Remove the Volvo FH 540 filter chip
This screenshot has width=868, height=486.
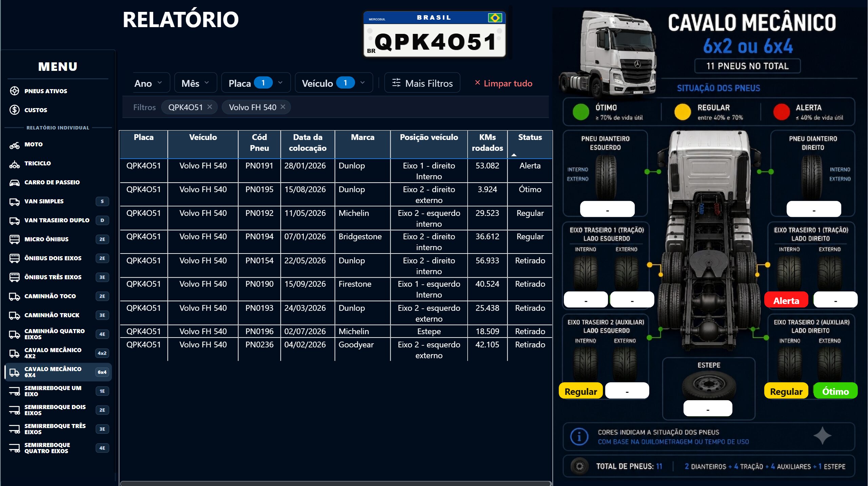(x=283, y=107)
